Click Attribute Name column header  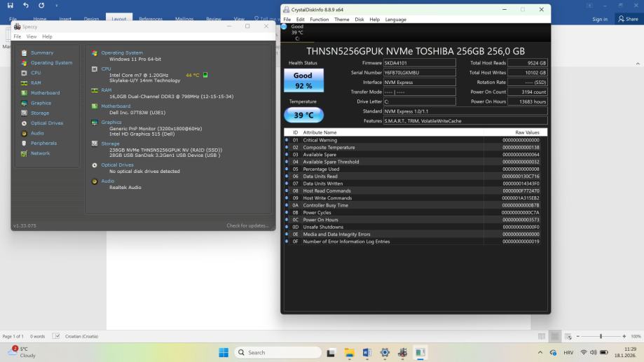coord(320,132)
